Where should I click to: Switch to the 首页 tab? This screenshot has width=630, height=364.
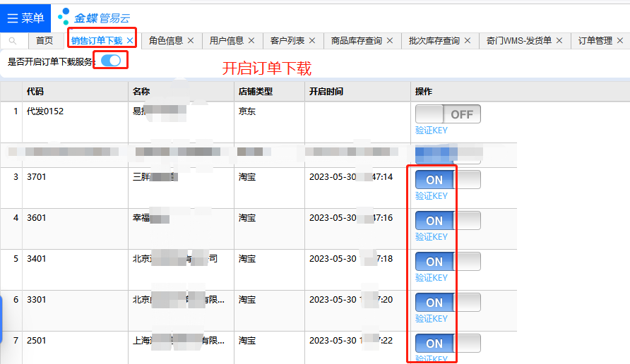click(x=44, y=41)
